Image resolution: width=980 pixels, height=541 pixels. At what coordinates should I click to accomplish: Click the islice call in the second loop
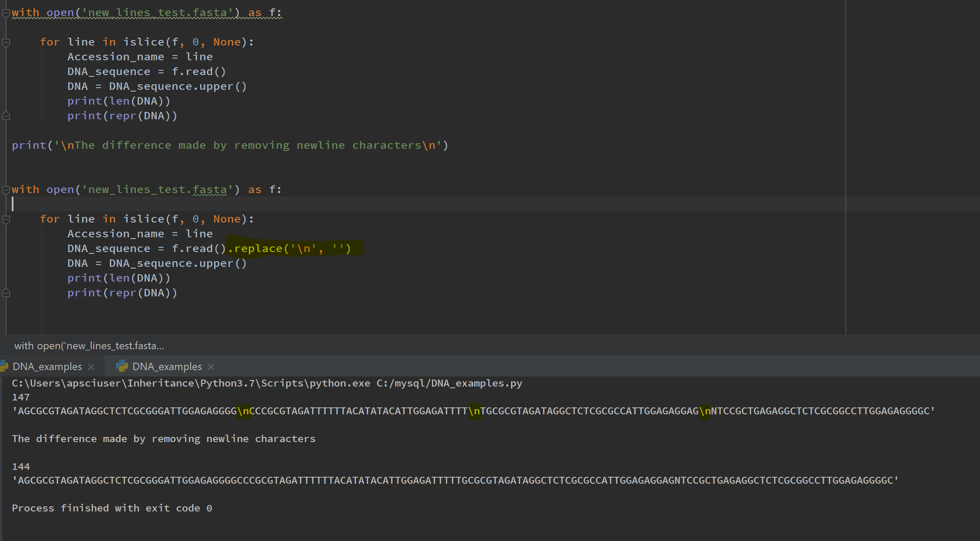[x=143, y=219]
